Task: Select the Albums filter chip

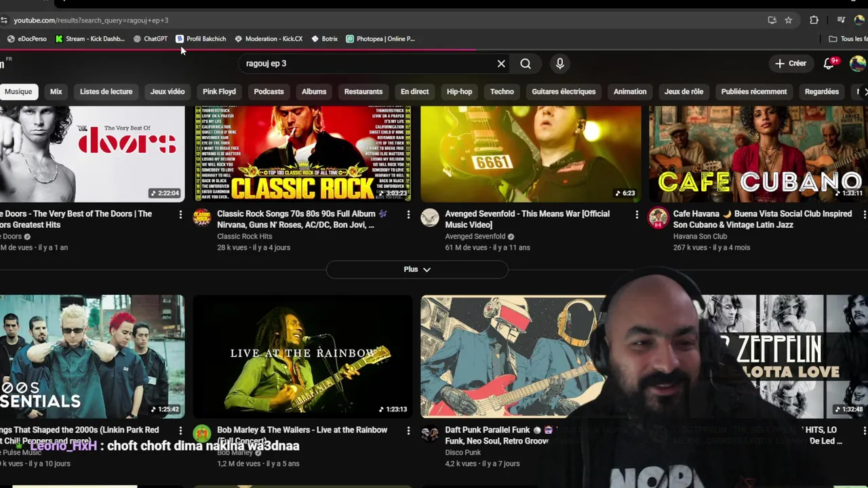Action: tap(314, 91)
